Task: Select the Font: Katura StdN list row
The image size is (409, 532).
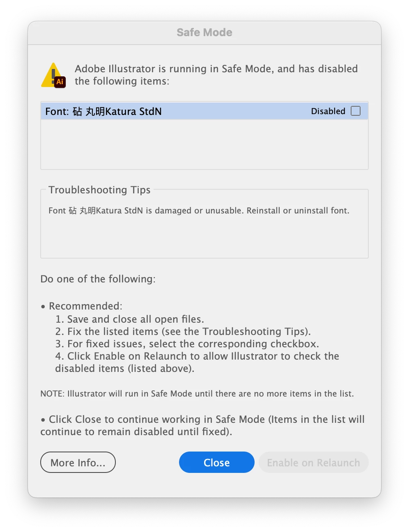Action: click(204, 111)
